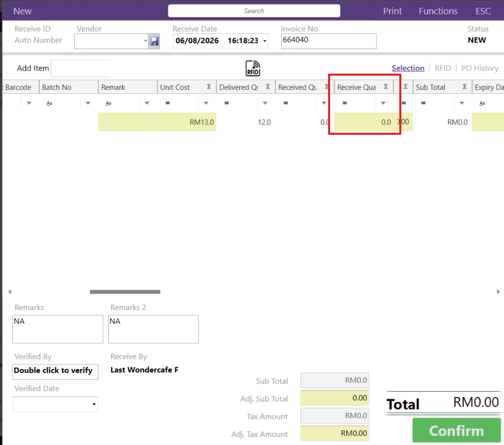
Task: Click the Invoice No field showing 664040
Action: pyautogui.click(x=329, y=41)
